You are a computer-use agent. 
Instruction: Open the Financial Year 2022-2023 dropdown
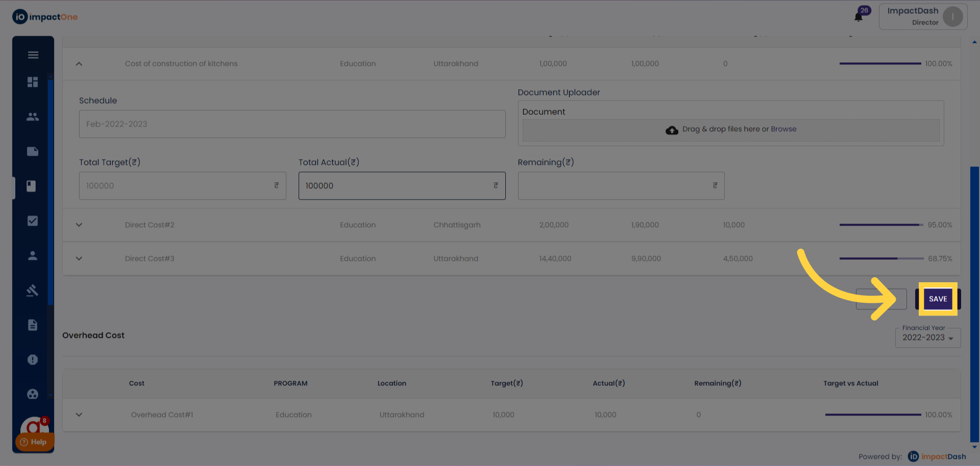click(x=927, y=338)
